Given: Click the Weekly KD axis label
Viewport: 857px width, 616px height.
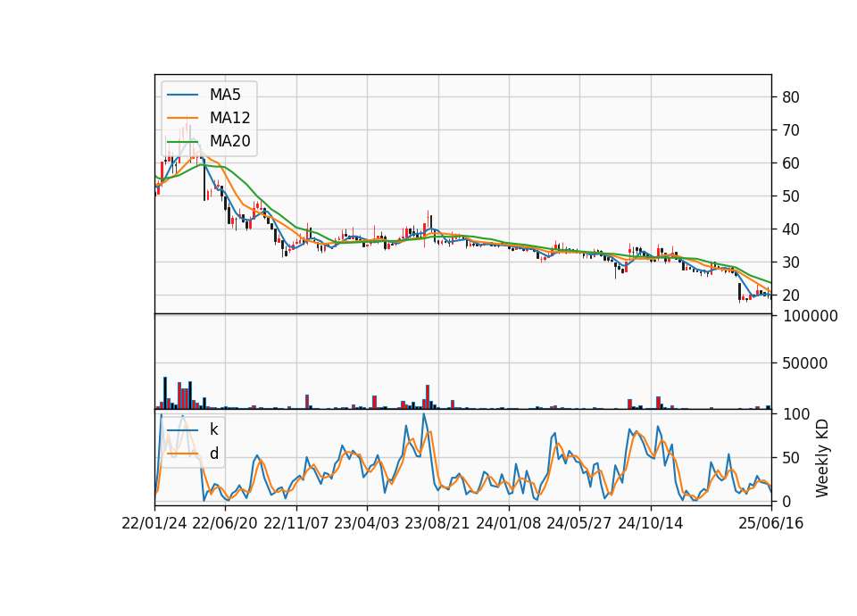Looking at the screenshot, I should (x=822, y=458).
